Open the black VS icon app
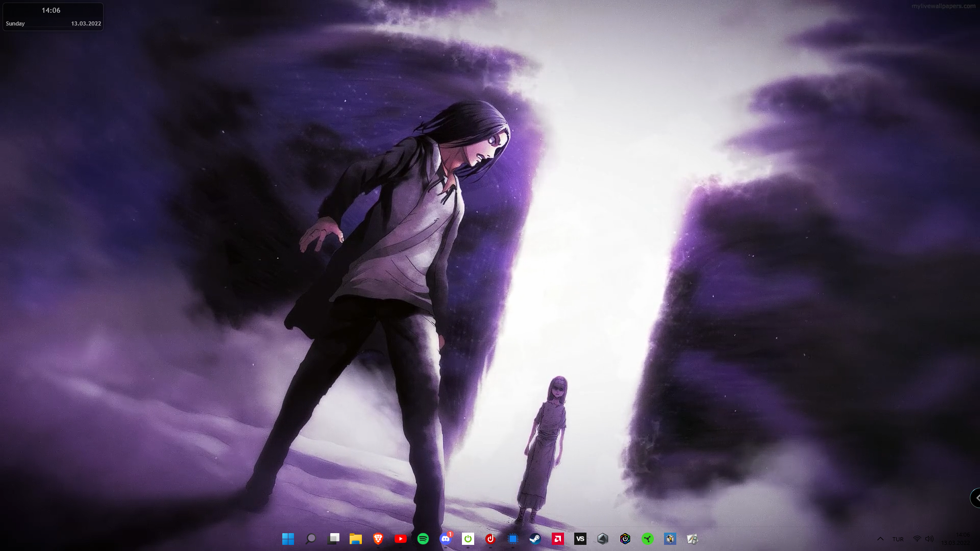The image size is (980, 551). (580, 539)
